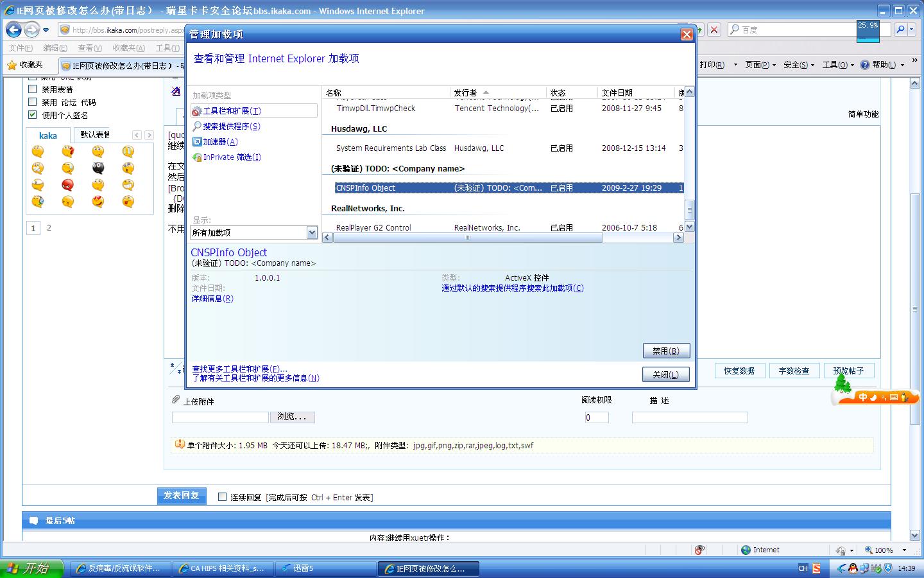Open the Windows Start (开始) button
Viewport: 924px width, 578px height.
tap(32, 568)
